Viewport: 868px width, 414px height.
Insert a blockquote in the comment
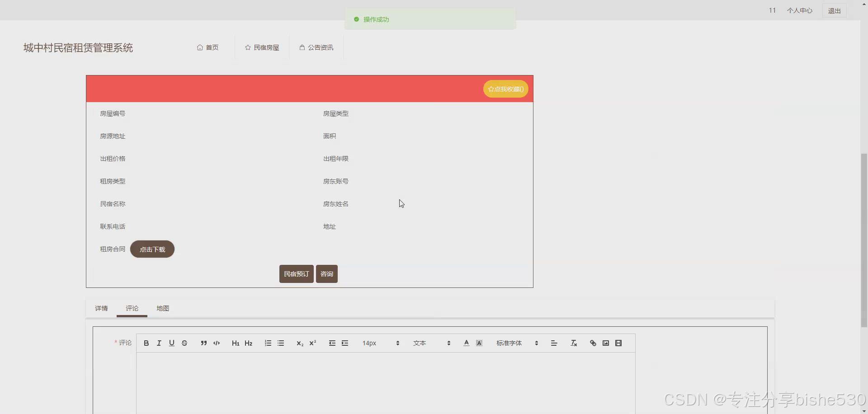[x=203, y=343]
